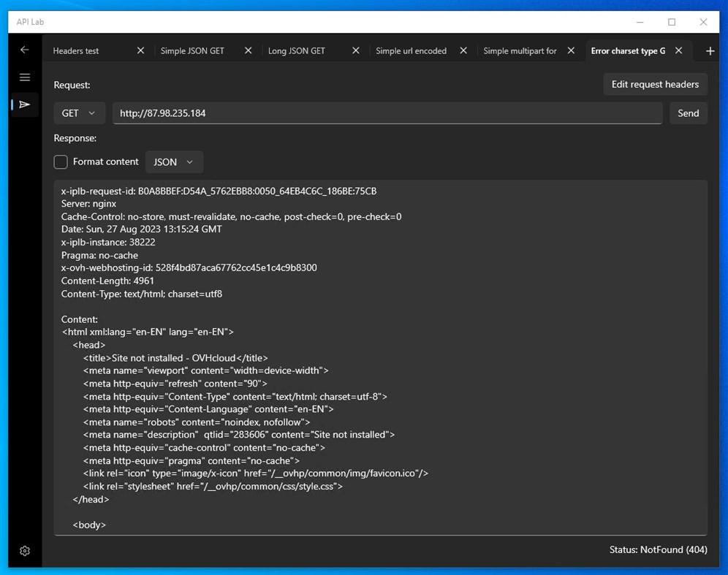Open the hamburger menu in the sidebar
The width and height of the screenshot is (728, 575).
24,77
